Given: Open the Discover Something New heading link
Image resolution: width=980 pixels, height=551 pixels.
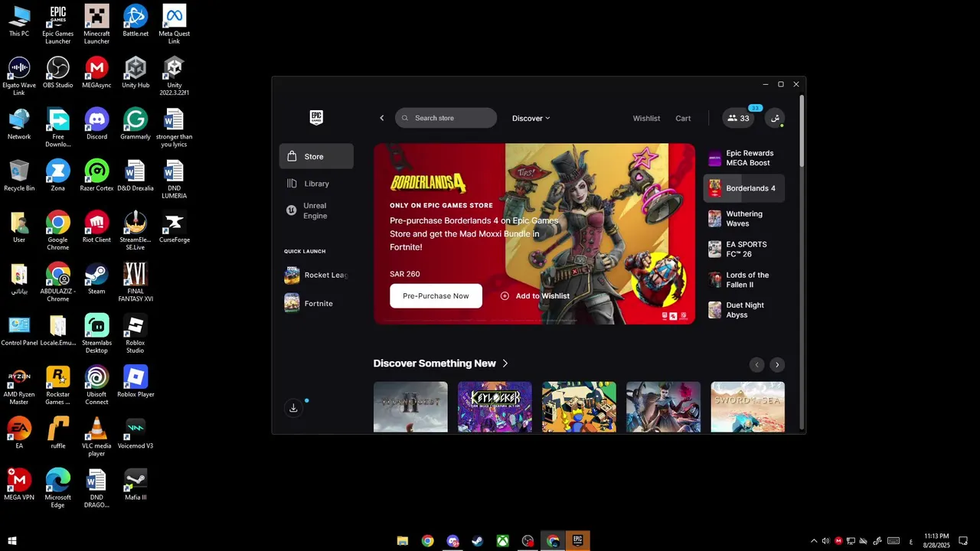Looking at the screenshot, I should click(x=441, y=364).
